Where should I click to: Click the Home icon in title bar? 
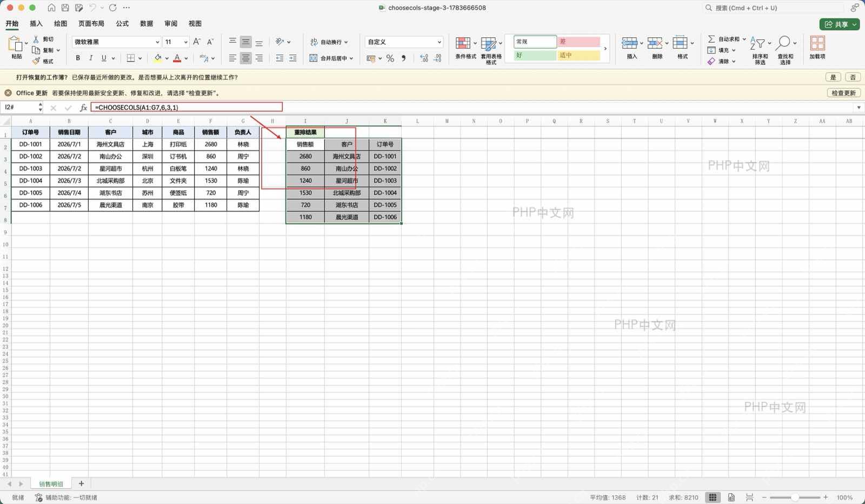coord(51,8)
